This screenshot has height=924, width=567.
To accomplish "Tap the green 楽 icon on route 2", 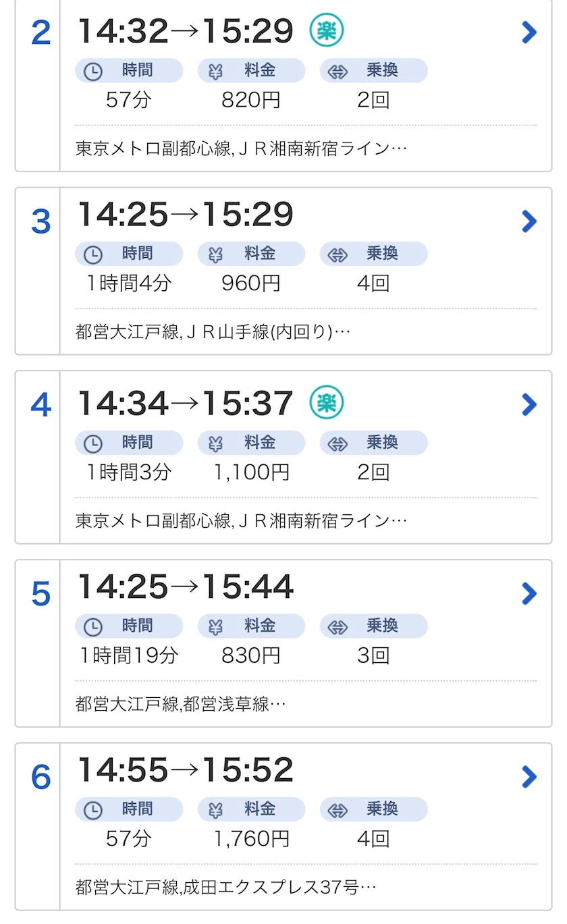I will point(327,30).
